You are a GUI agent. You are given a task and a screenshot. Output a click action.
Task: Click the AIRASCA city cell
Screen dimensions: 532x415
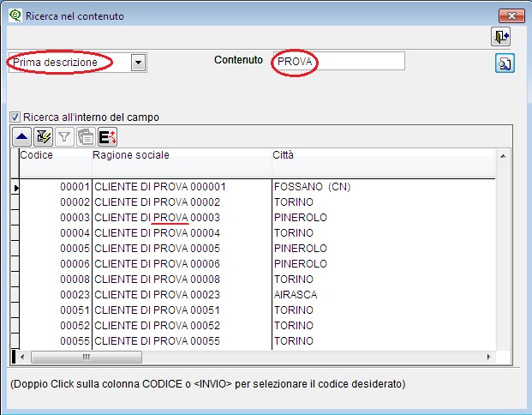point(384,295)
